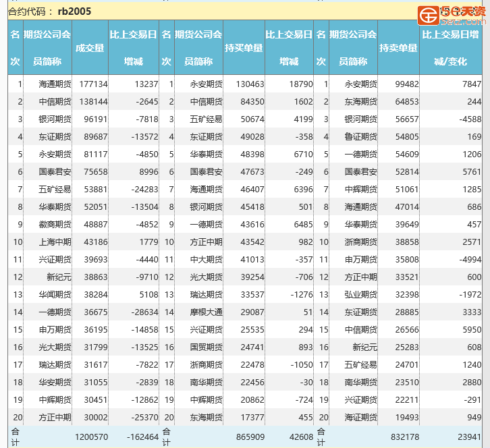Click volume change value 13237
This screenshot has width=490, height=448.
pyautogui.click(x=146, y=84)
